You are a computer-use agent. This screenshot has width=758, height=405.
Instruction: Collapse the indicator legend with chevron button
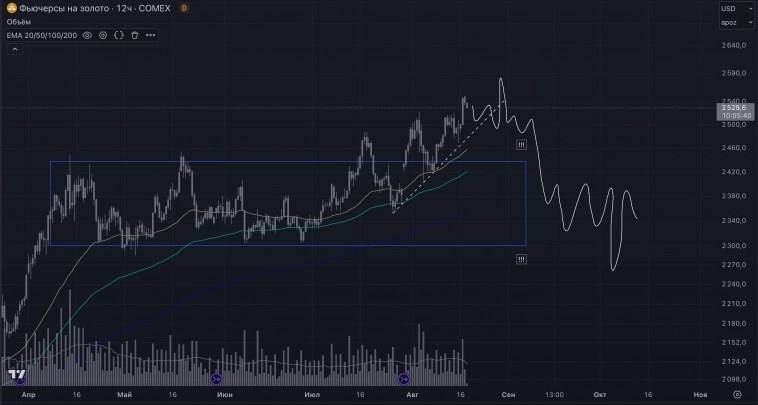tap(15, 49)
